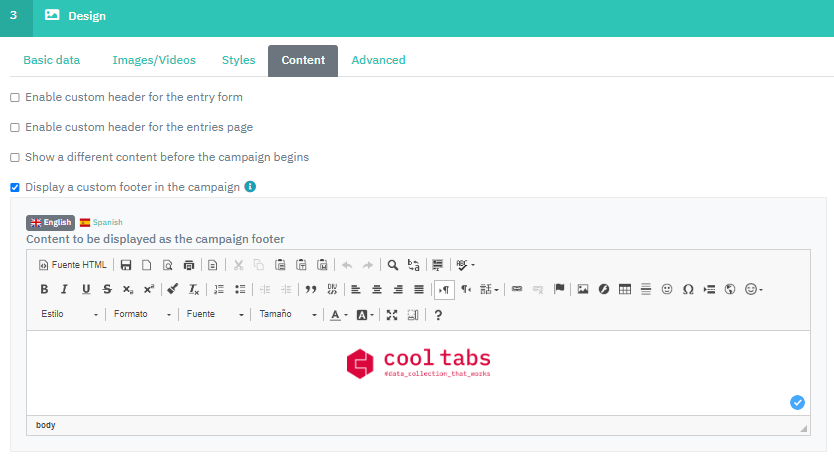Click the Fuente HTML source button
Screen dimensions: 834x460
tap(72, 265)
